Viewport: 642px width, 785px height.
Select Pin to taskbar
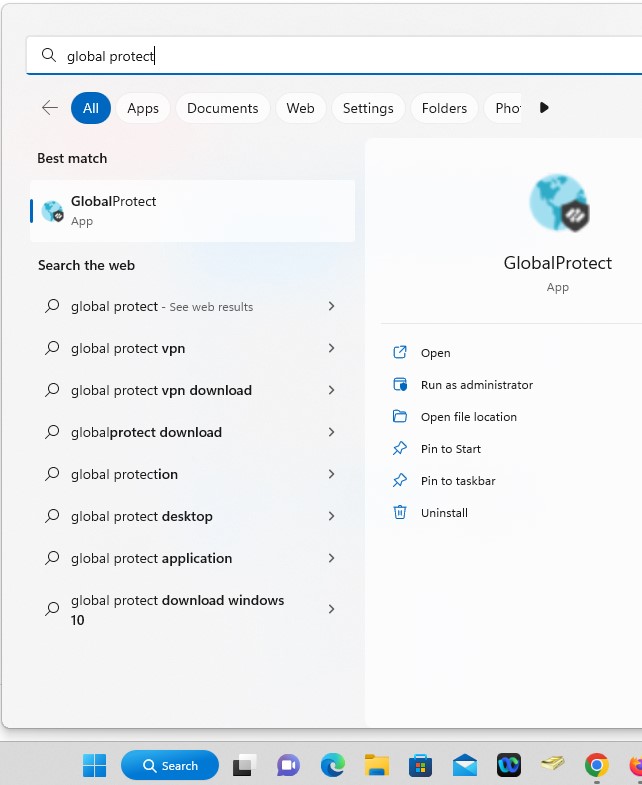[458, 481]
